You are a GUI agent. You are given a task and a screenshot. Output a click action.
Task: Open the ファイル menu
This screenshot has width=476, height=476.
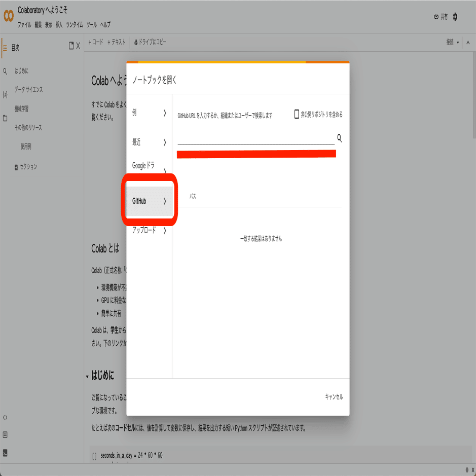point(24,25)
